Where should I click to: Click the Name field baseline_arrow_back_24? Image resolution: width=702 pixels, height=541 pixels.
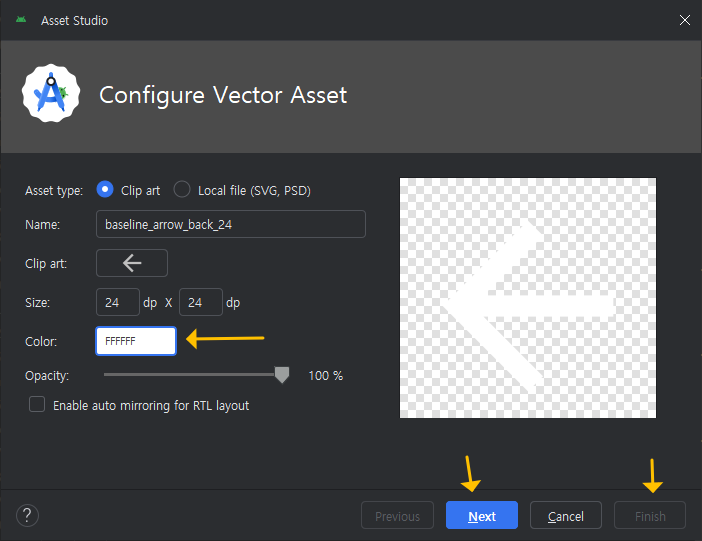pos(231,224)
